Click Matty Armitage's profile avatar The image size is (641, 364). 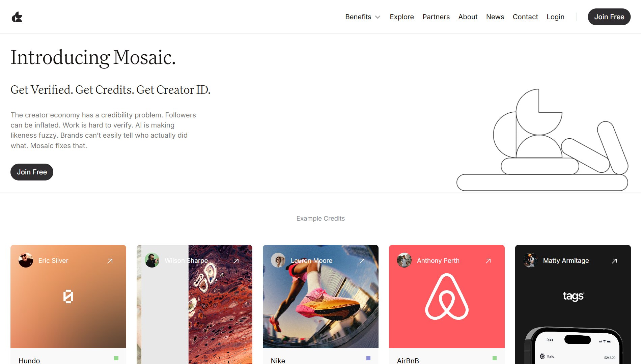[x=531, y=260]
